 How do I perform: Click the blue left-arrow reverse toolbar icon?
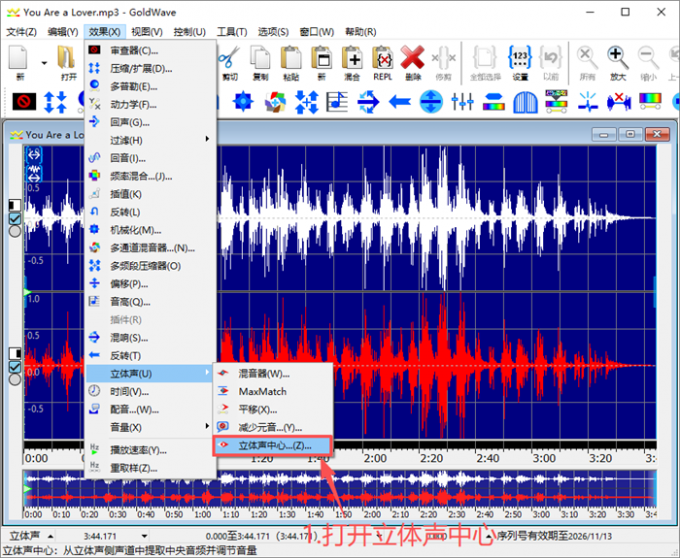(x=399, y=102)
